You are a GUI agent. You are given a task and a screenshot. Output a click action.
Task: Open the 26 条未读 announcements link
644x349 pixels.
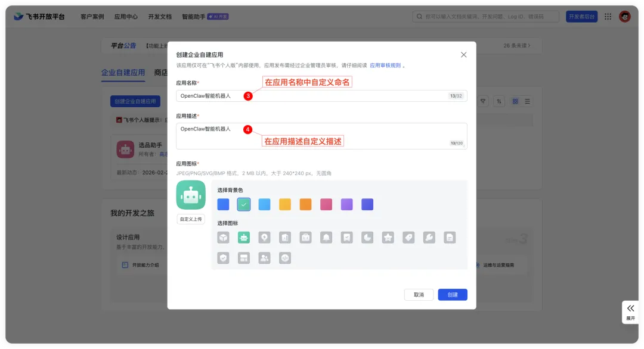pos(517,45)
